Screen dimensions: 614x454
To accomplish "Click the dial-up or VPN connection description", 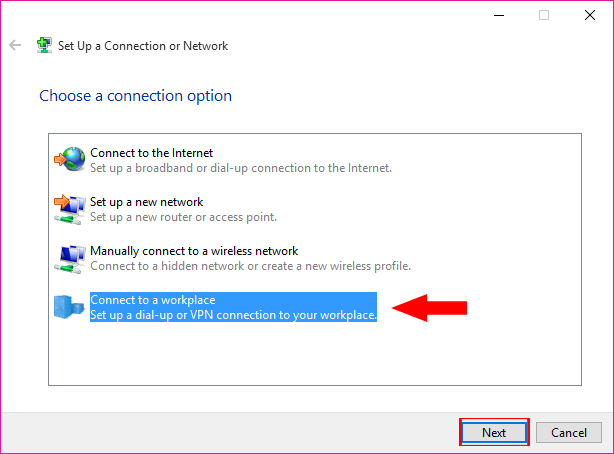I will tap(233, 315).
